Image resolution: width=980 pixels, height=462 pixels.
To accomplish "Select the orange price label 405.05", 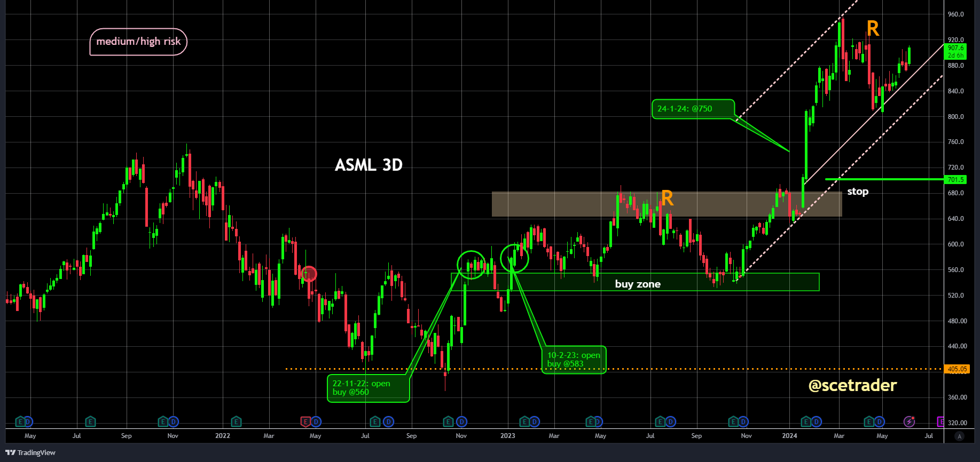I will coord(957,369).
